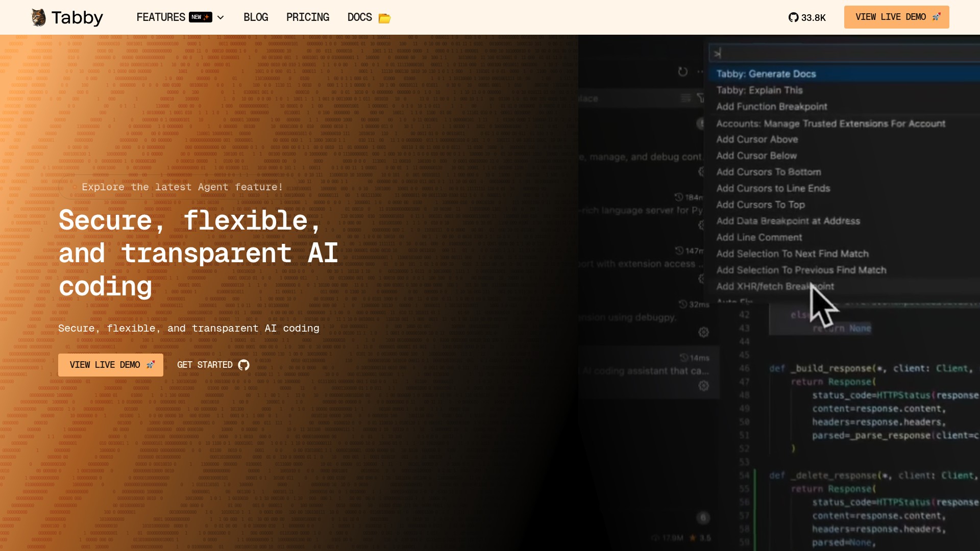Open the PRICING page
The height and width of the screenshot is (551, 980).
(x=308, y=17)
